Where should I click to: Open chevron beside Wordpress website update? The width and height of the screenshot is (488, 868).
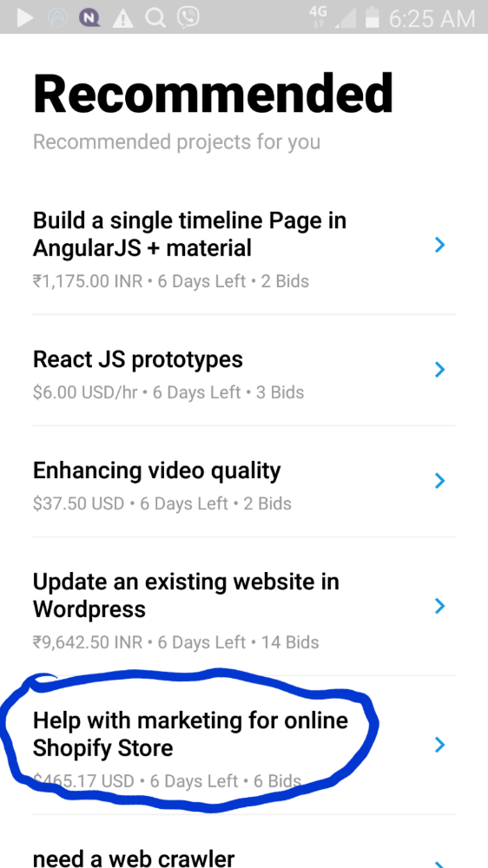tap(440, 606)
